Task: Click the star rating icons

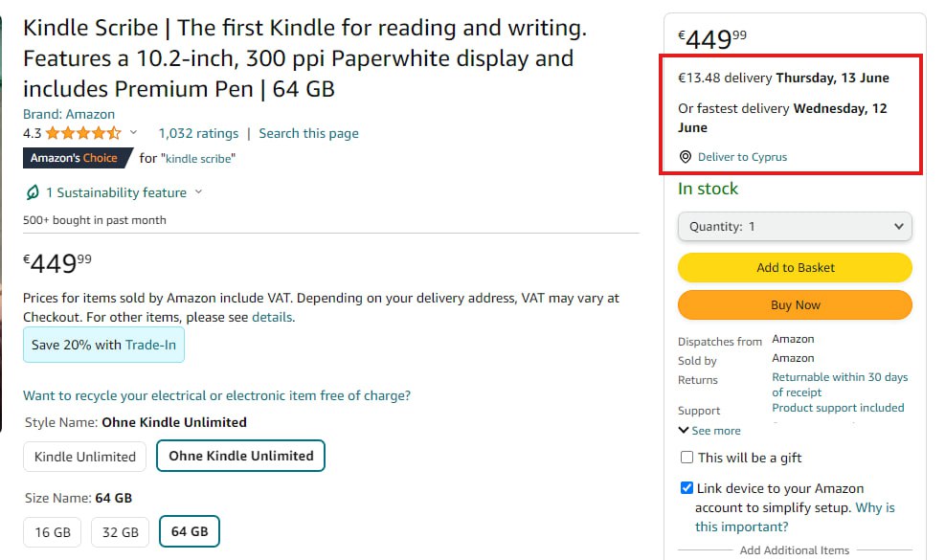Action: pos(83,133)
